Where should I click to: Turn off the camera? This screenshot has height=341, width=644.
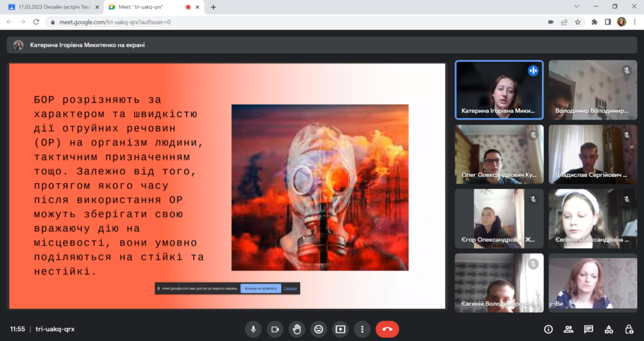(x=275, y=329)
